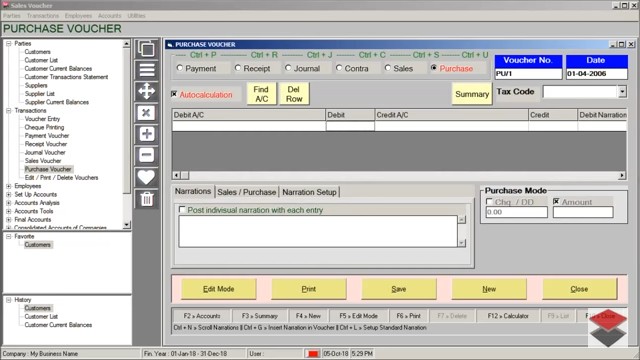
Task: Click the Edit Mode button
Action: pyautogui.click(x=218, y=289)
